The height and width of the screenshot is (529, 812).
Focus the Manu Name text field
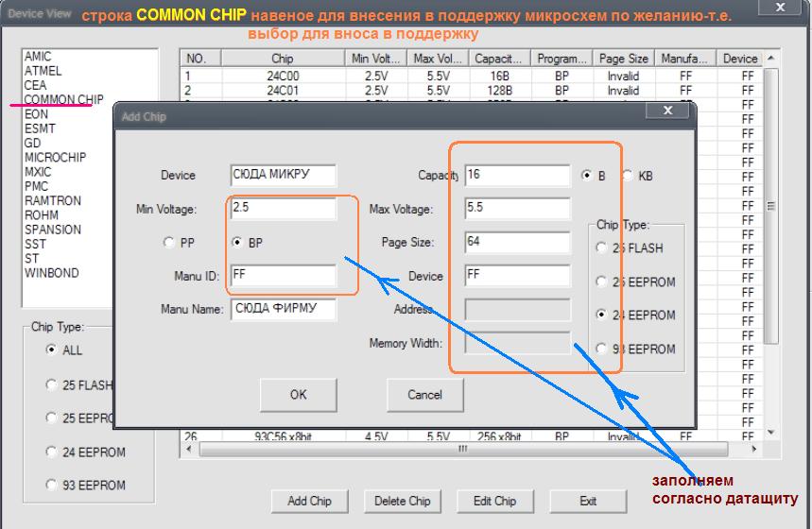click(x=283, y=309)
